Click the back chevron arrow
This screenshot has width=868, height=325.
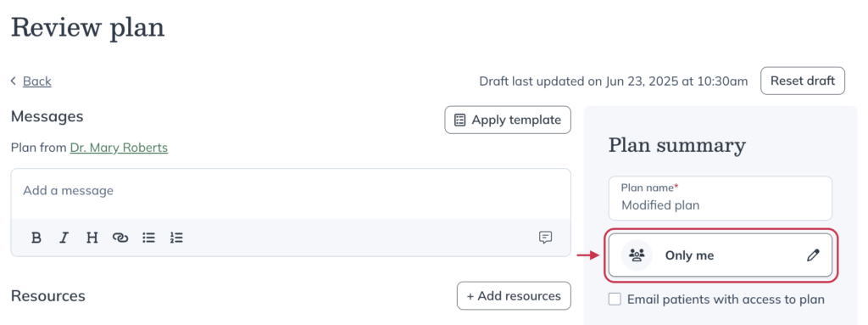[x=14, y=81]
